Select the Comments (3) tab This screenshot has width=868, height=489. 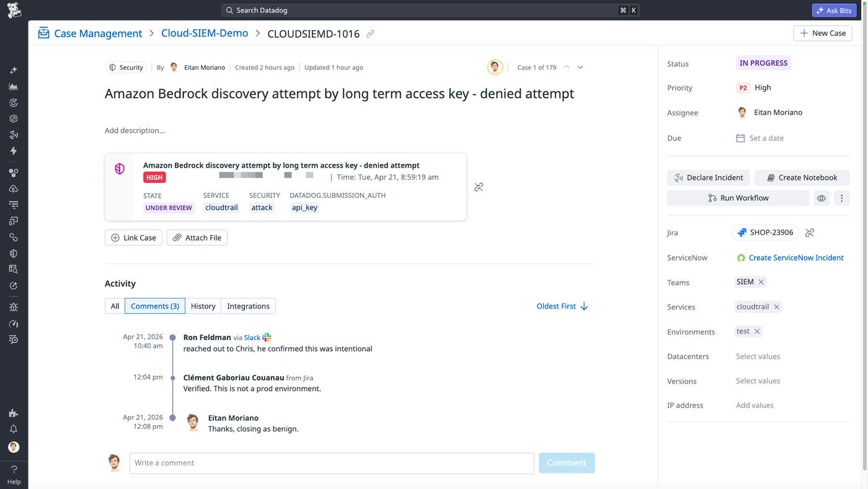155,306
